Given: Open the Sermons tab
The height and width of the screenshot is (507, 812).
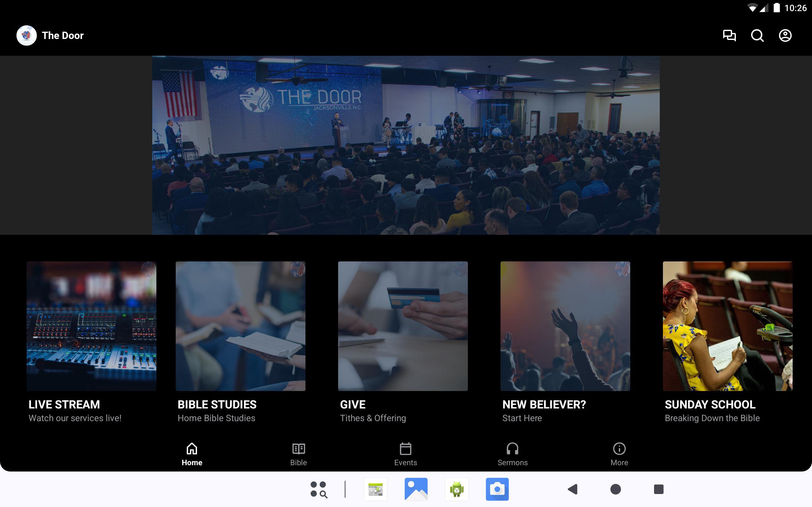Looking at the screenshot, I should pos(512,454).
